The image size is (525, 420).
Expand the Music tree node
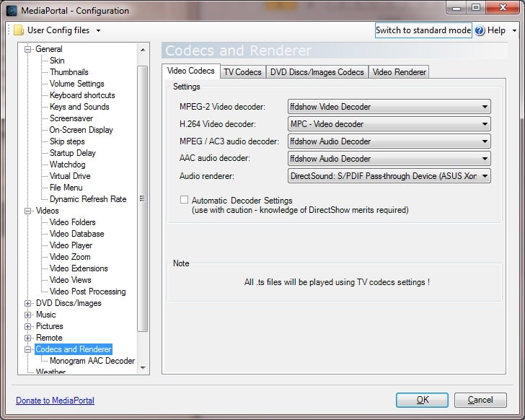tap(28, 315)
